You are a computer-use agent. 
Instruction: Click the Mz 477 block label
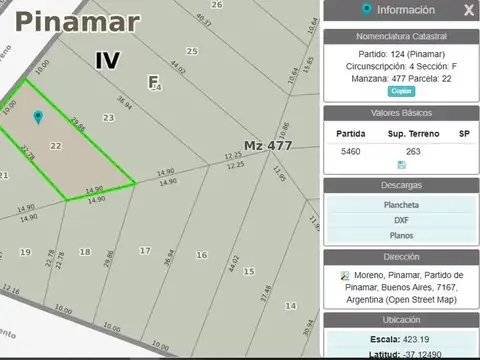click(x=268, y=146)
